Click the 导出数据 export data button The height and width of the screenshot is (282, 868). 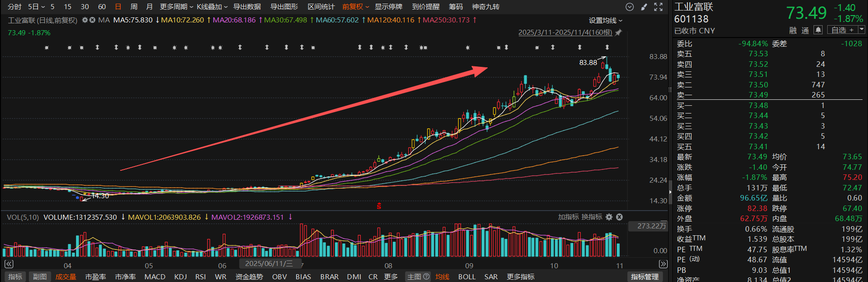click(x=247, y=7)
